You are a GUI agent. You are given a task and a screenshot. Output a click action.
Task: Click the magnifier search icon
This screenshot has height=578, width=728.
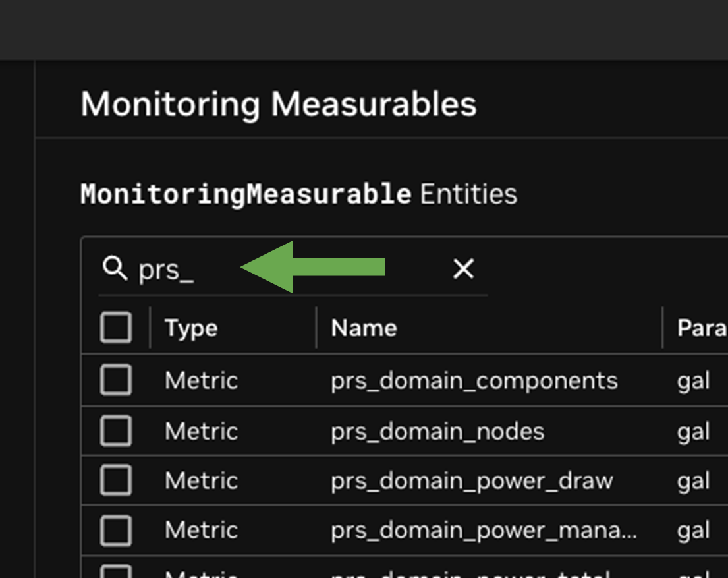tap(115, 269)
